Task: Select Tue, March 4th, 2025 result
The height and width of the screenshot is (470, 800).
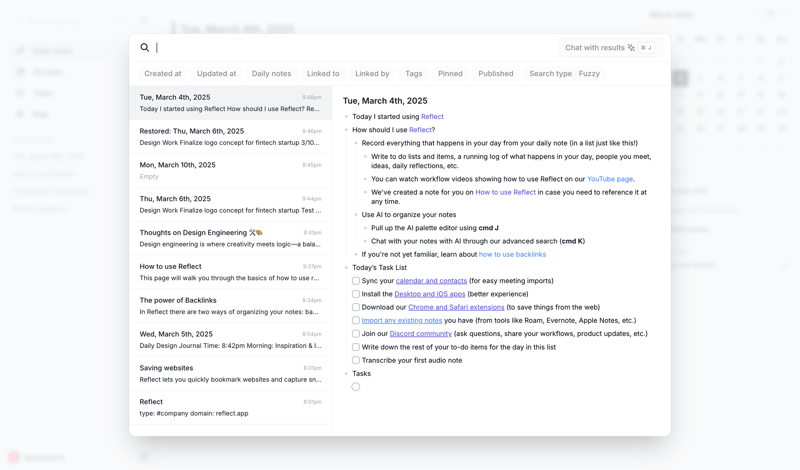Action: tap(231, 103)
